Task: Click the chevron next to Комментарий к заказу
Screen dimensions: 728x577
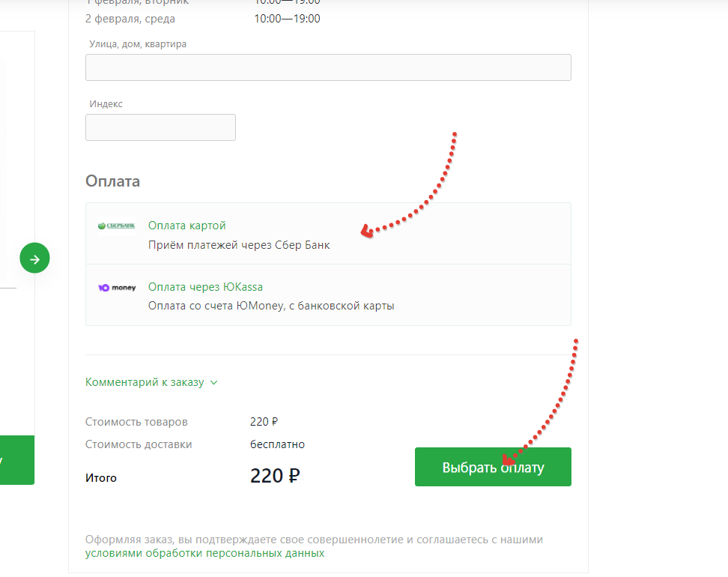Action: point(213,383)
